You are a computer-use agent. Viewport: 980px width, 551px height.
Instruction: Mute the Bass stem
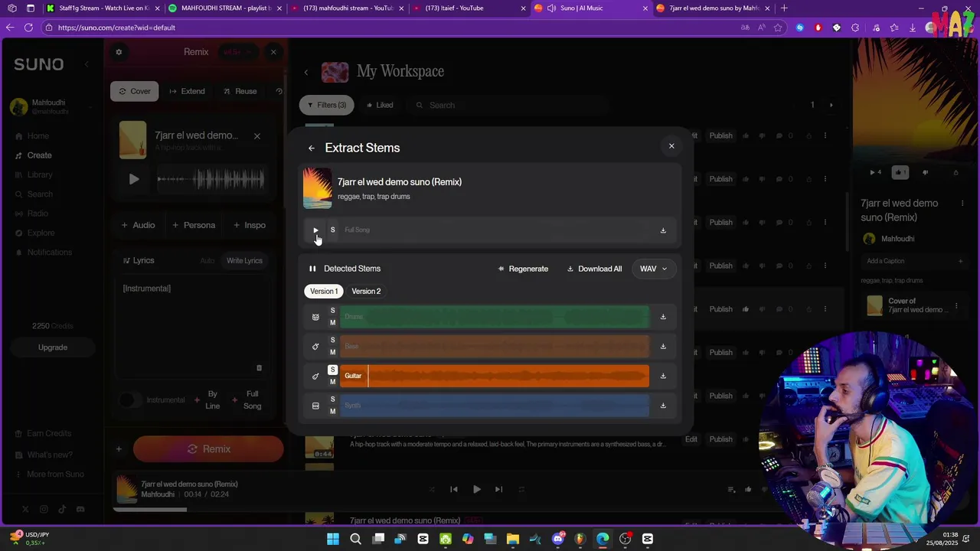pos(332,353)
